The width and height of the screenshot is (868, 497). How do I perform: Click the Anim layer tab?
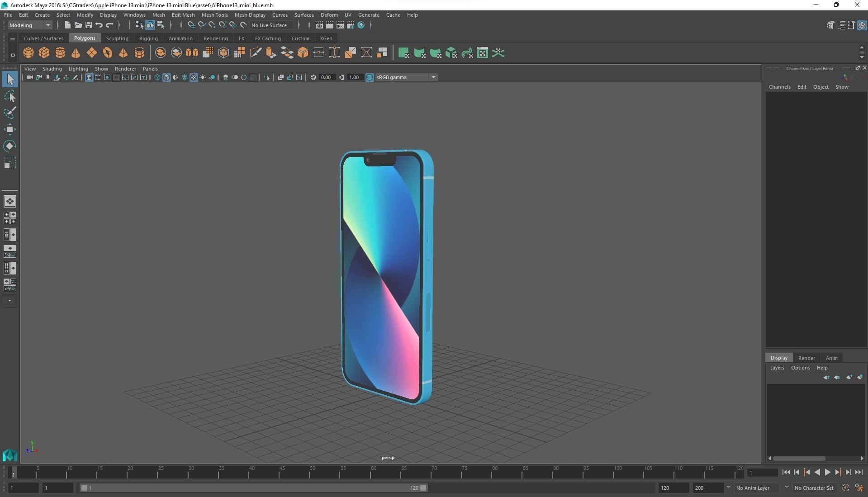pos(831,358)
